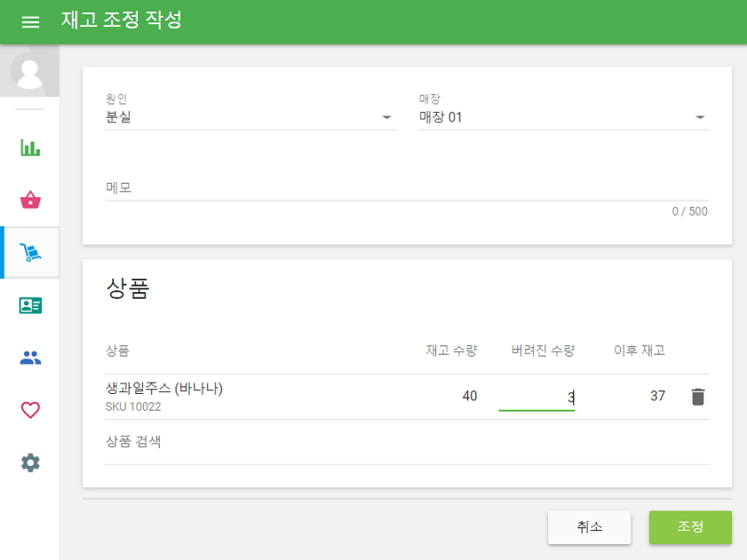Click the highlighted inventory hand-truck icon
747x560 pixels.
click(x=29, y=252)
